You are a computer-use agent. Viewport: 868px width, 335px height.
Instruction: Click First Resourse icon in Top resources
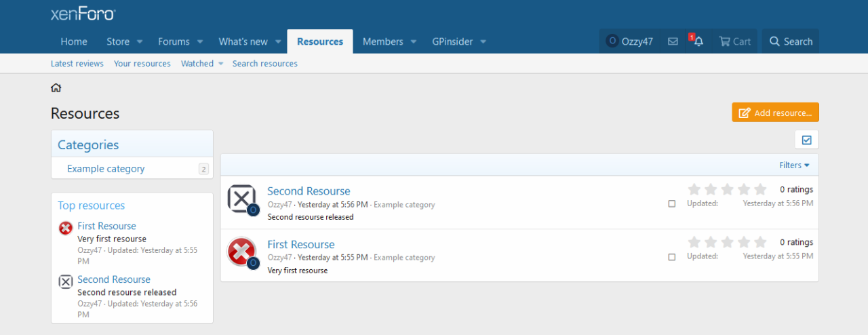66,228
